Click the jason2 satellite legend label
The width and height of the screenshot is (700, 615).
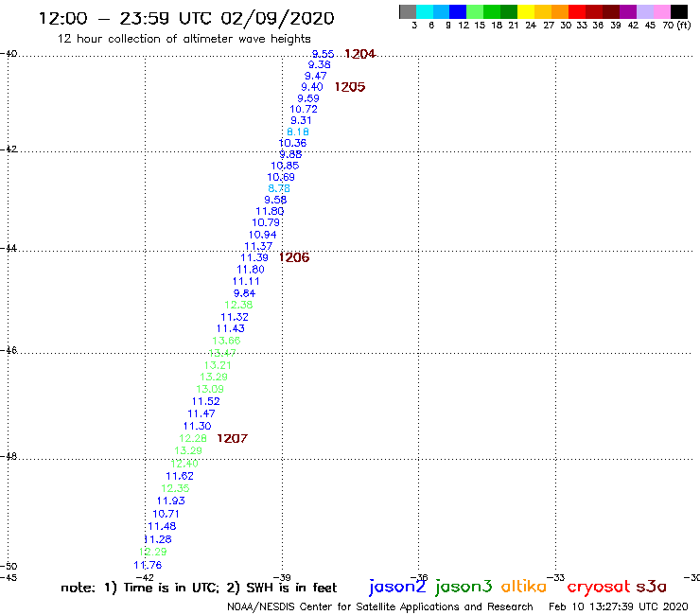(397, 587)
